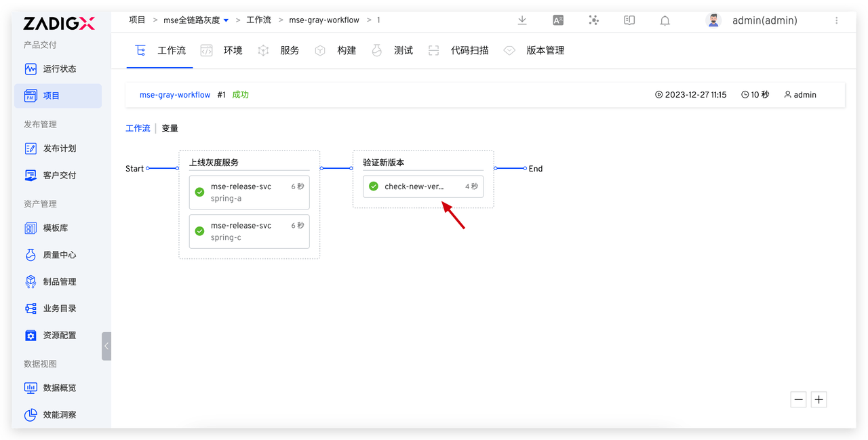Image resolution: width=868 pixels, height=440 pixels.
Task: Click the language translation icon
Action: 558,20
